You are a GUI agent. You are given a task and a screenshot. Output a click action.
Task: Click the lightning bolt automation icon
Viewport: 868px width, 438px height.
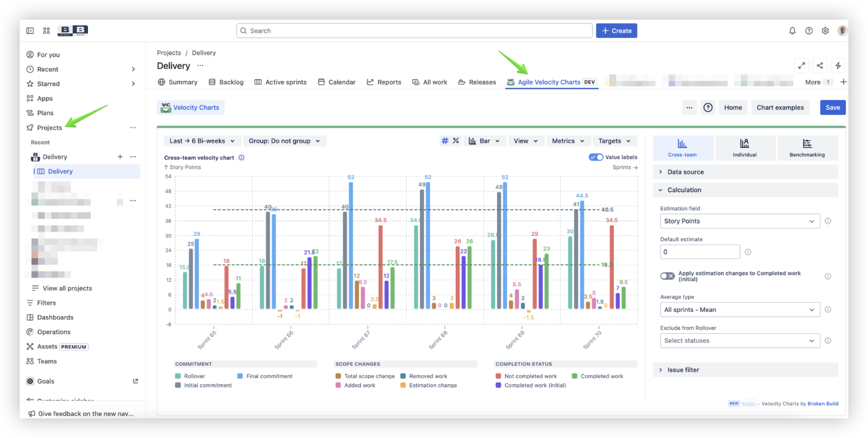pos(838,66)
